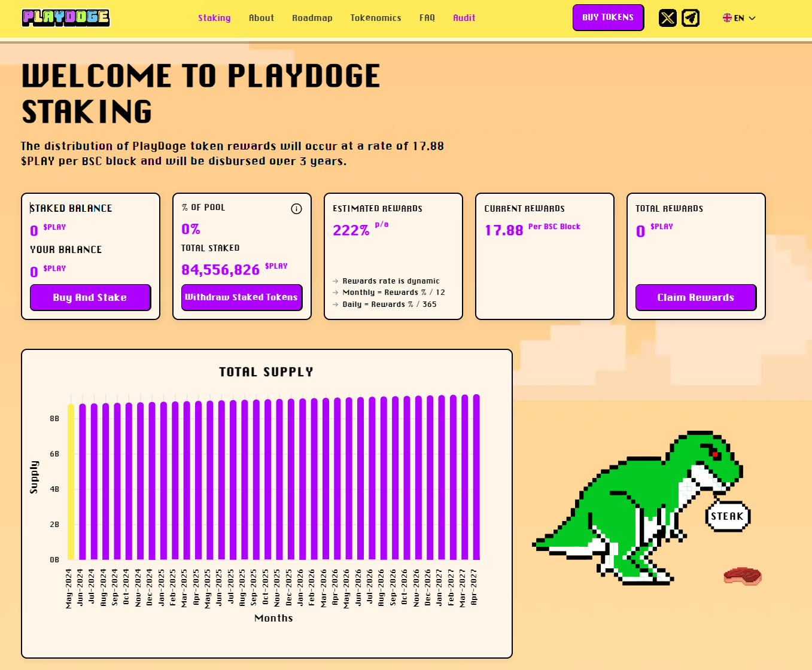Viewport: 812px width, 670px height.
Task: Click the Buy And Stake button
Action: point(90,297)
